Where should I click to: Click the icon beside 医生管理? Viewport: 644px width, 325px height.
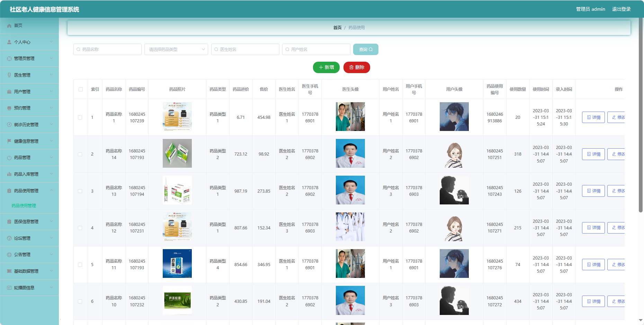9,75
